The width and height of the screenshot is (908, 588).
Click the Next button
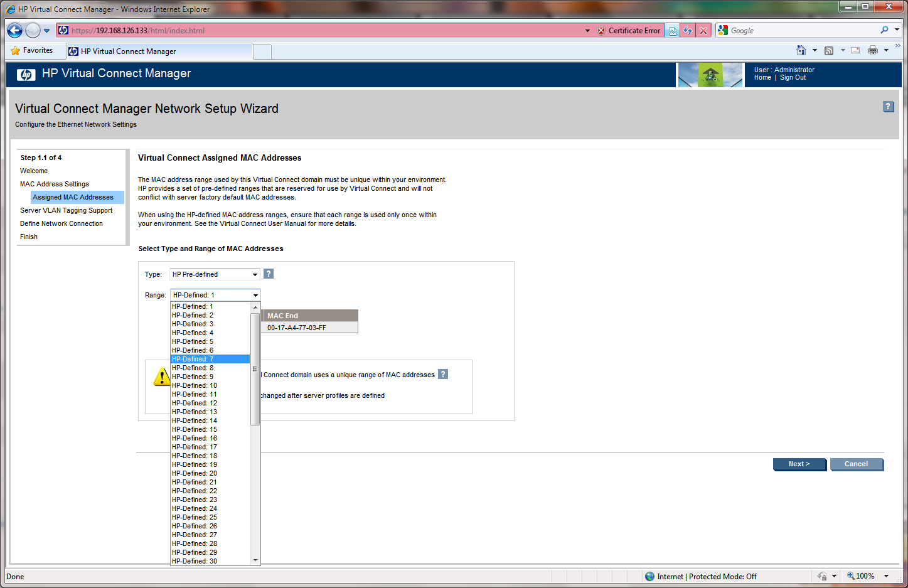799,464
